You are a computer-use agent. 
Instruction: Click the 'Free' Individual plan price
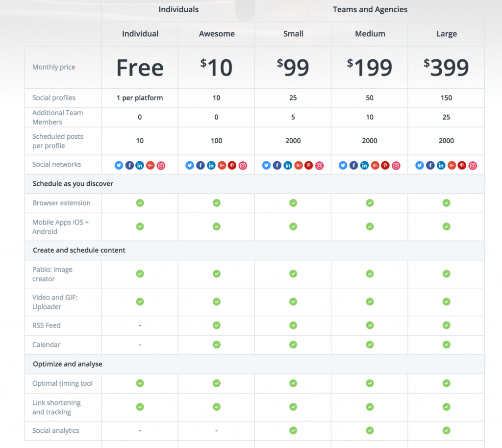tap(140, 68)
